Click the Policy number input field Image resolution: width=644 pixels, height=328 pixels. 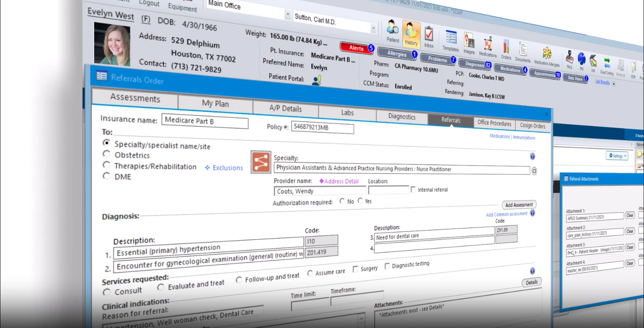tap(322, 128)
